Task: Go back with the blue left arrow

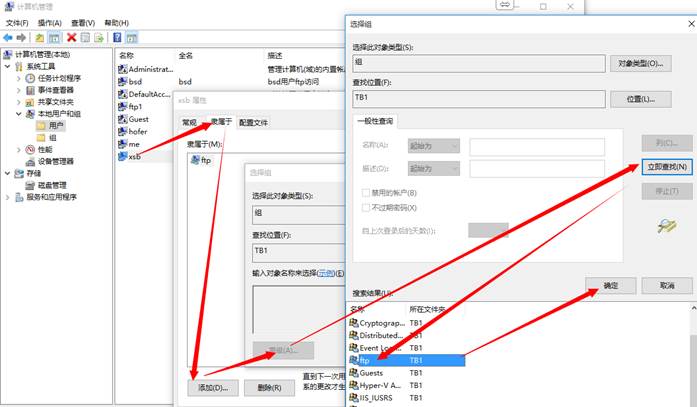Action: (x=8, y=38)
